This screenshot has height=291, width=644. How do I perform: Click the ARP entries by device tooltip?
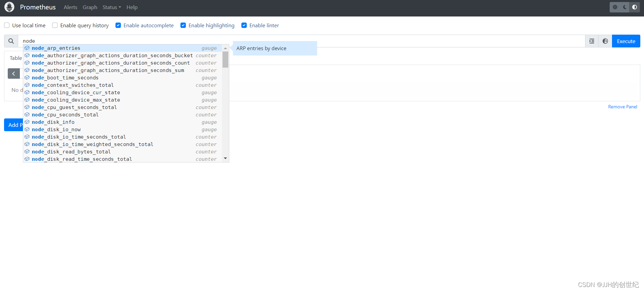[275, 48]
